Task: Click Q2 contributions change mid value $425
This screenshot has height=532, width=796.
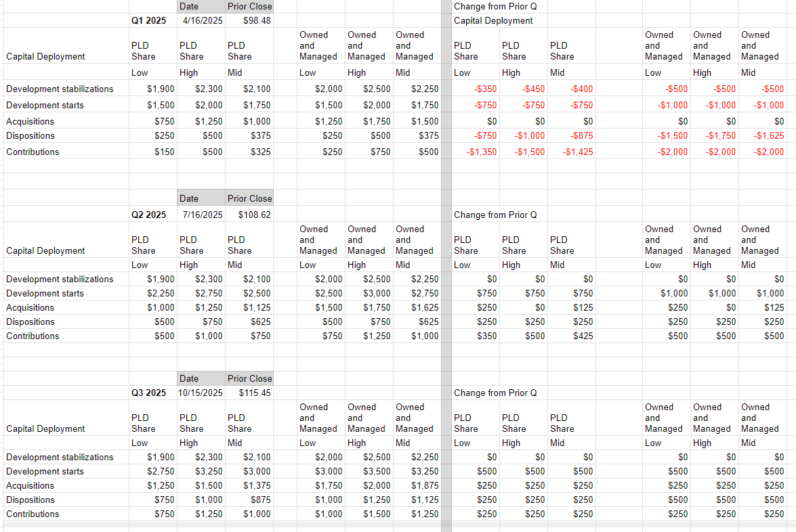Action: [572, 336]
